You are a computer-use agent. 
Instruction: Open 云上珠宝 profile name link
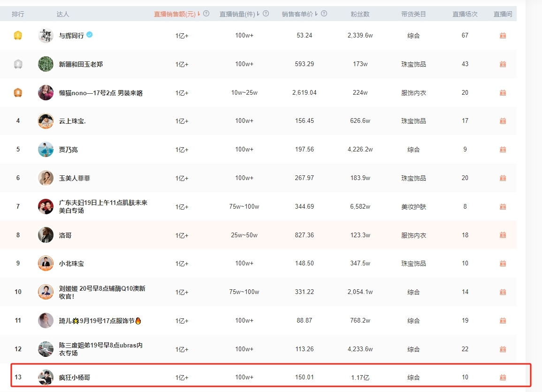click(x=72, y=121)
